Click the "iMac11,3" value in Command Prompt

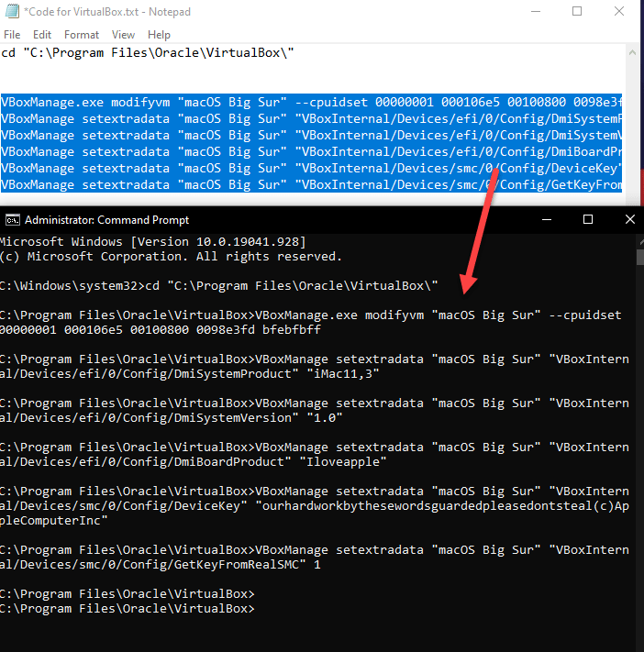(343, 373)
